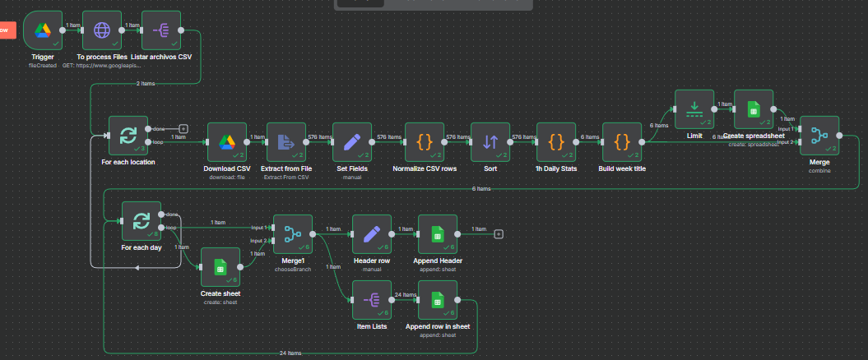
Task: Open the Merge1 chooseBranch node
Action: coord(293,234)
